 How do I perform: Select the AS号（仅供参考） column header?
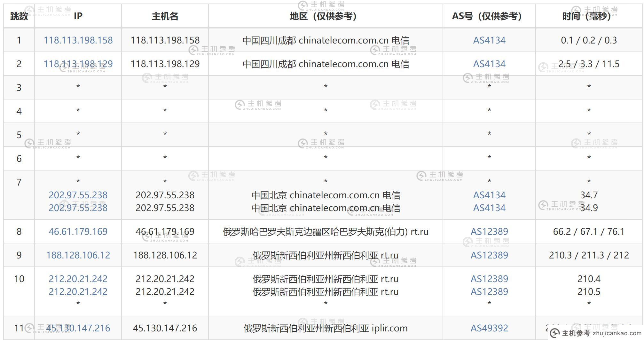coord(489,16)
